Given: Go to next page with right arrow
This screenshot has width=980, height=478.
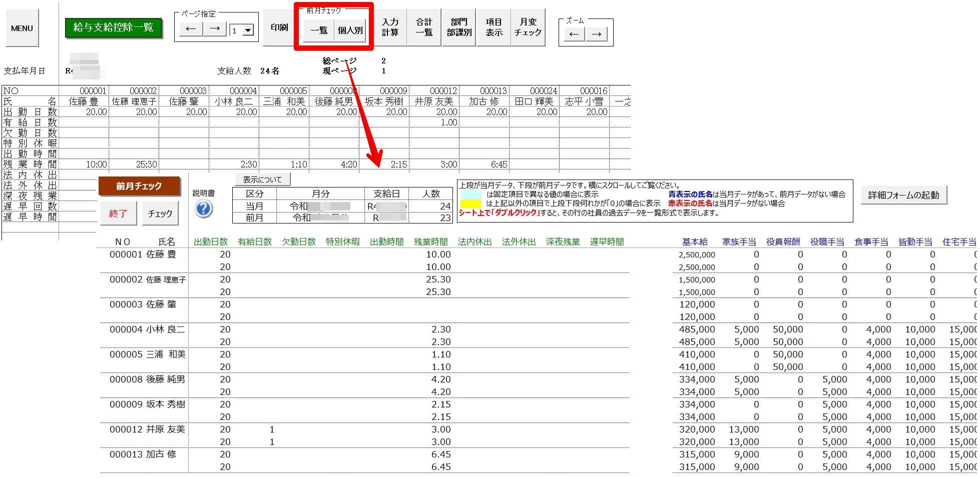Looking at the screenshot, I should click(x=215, y=29).
